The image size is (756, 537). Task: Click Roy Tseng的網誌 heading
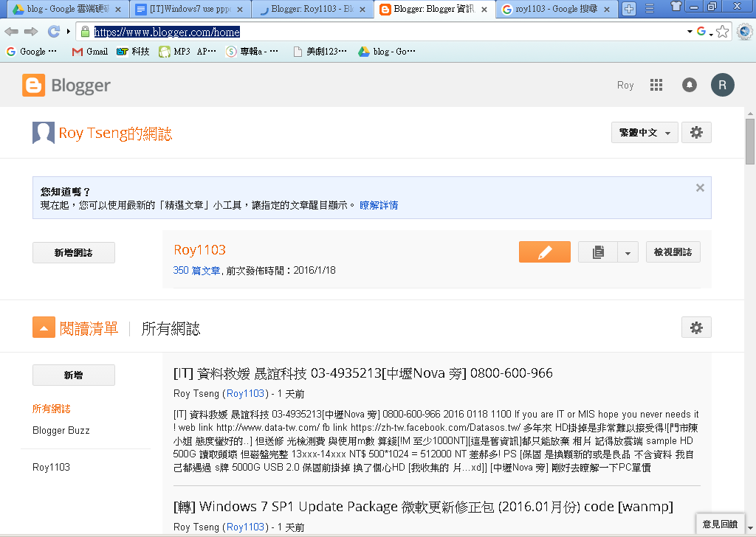click(x=115, y=134)
